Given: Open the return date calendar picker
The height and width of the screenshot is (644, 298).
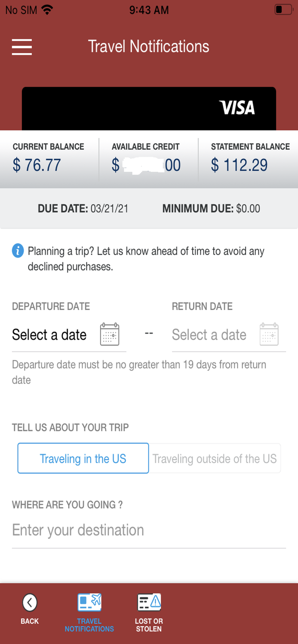Looking at the screenshot, I should point(269,334).
